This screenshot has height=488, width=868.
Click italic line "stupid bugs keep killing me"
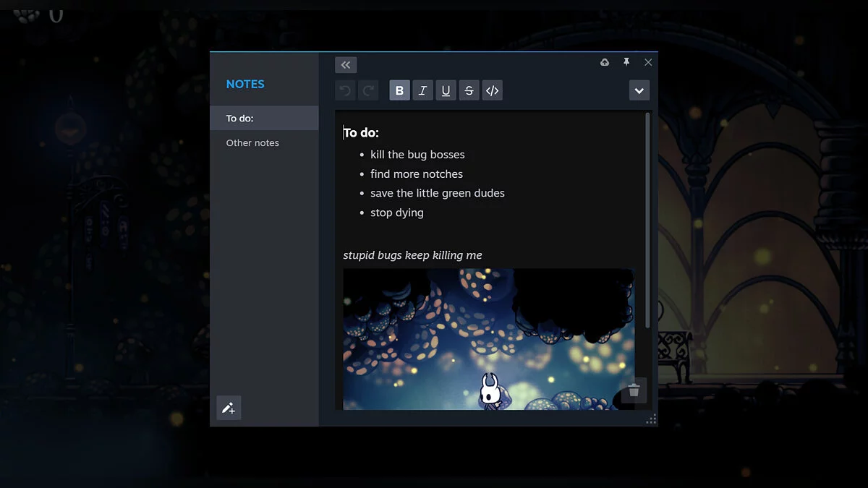(412, 255)
